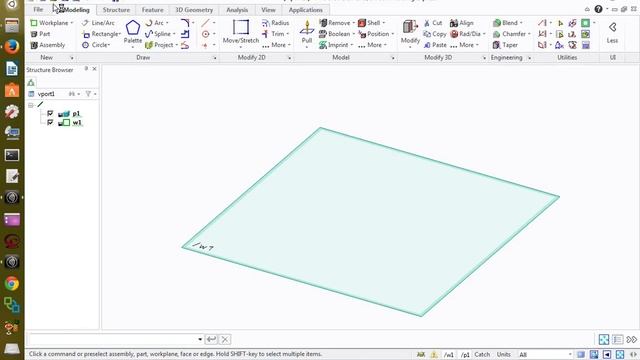Screen dimensions: 640x360
Task: Select the Radius modify tool
Action: pyautogui.click(x=276, y=23)
